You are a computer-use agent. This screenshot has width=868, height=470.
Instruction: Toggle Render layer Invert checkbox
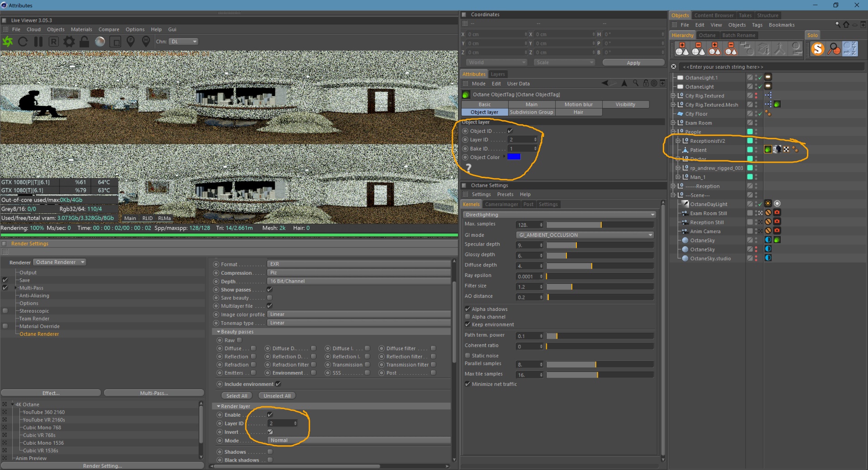[x=270, y=432]
